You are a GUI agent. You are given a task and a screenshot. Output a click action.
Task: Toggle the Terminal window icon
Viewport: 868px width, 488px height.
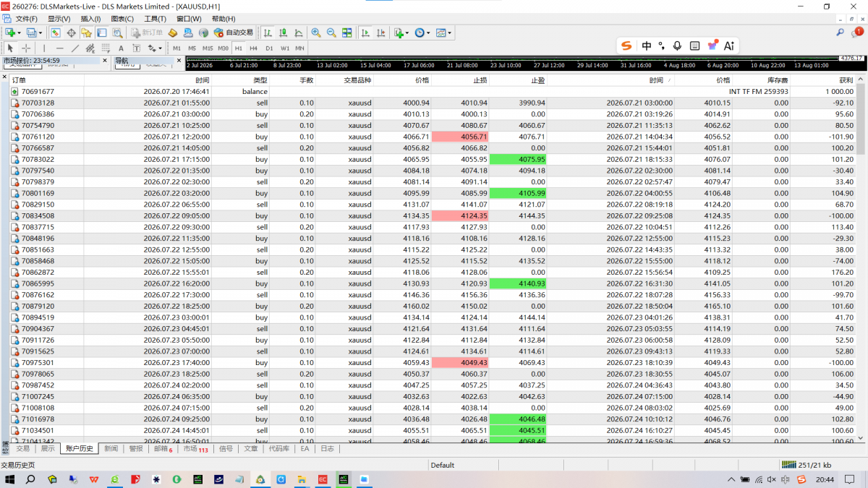[x=101, y=33]
